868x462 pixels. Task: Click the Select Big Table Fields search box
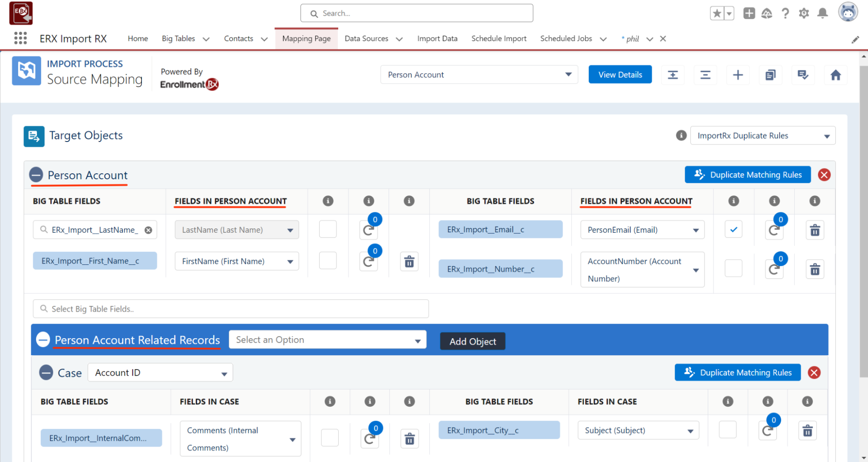click(231, 309)
